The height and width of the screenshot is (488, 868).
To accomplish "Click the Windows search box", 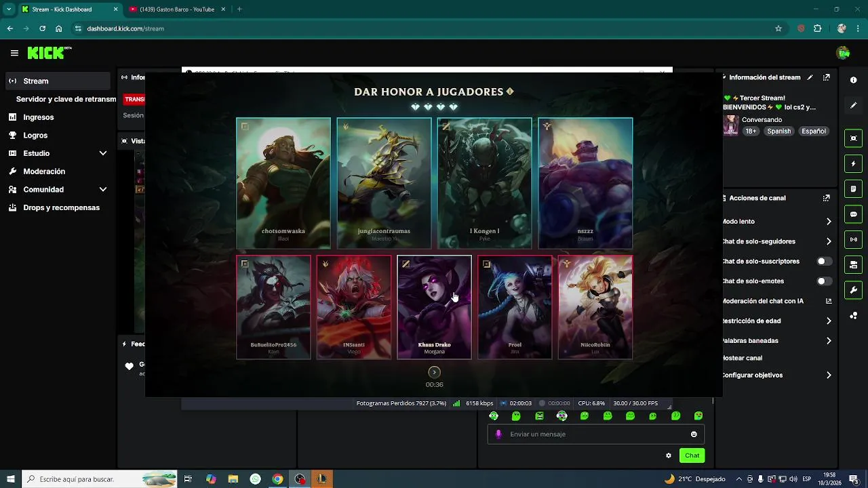I will click(x=100, y=479).
